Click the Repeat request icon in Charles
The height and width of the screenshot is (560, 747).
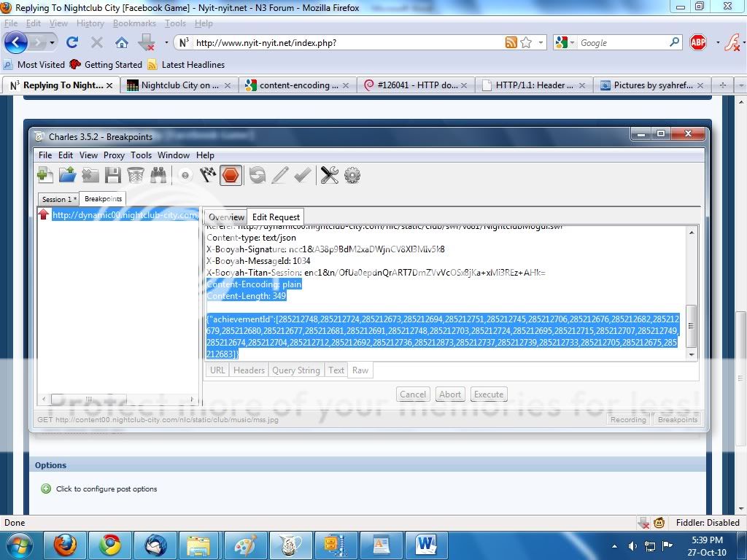pyautogui.click(x=258, y=175)
